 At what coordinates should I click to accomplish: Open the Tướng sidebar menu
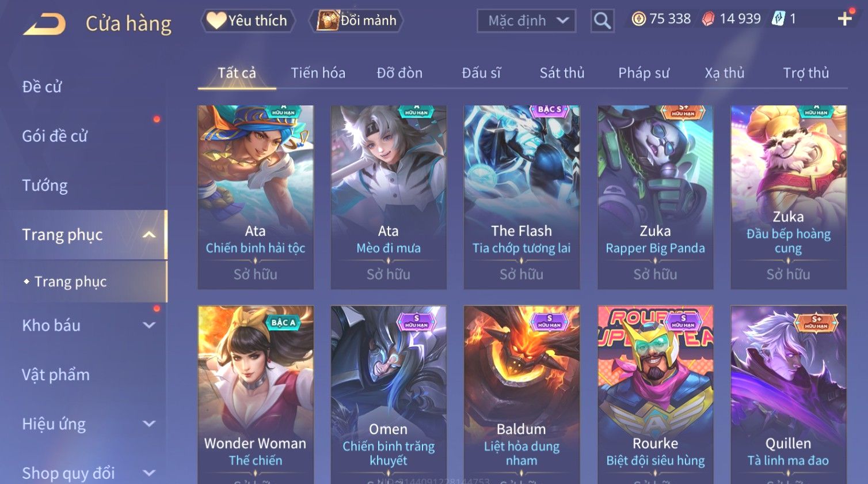[45, 186]
